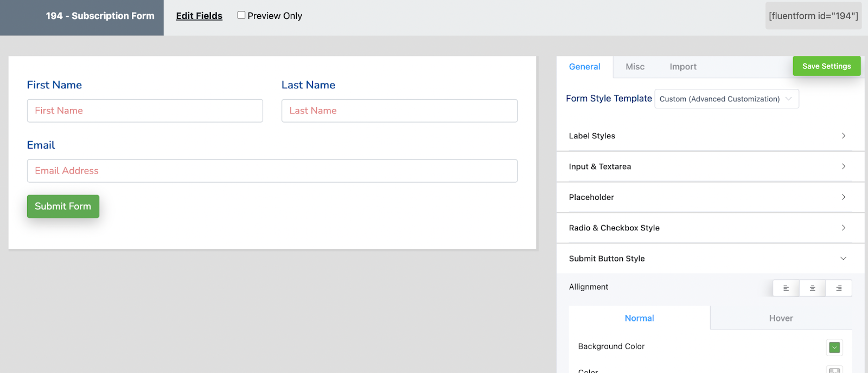Set submit button alignment to right
868x373 pixels.
click(x=839, y=288)
